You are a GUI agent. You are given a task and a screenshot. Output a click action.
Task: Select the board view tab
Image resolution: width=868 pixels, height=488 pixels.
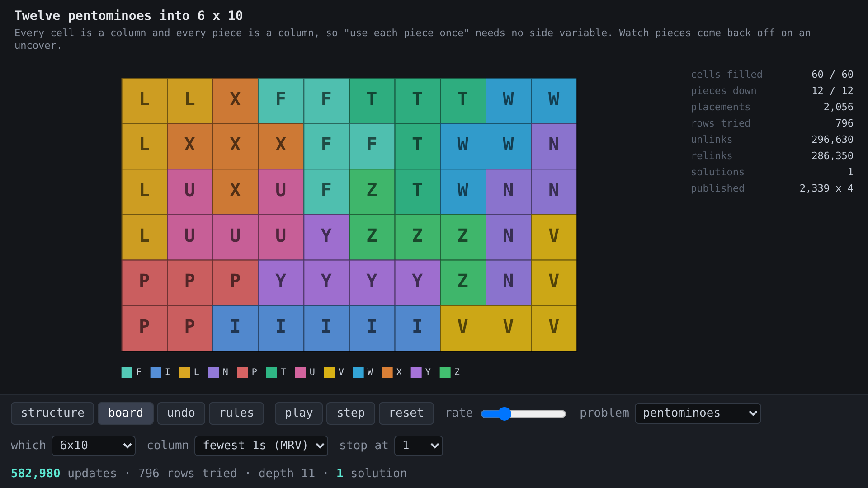pos(126,413)
